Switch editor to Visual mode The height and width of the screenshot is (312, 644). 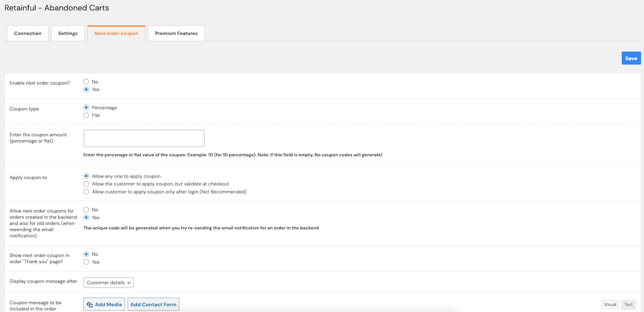pos(610,304)
